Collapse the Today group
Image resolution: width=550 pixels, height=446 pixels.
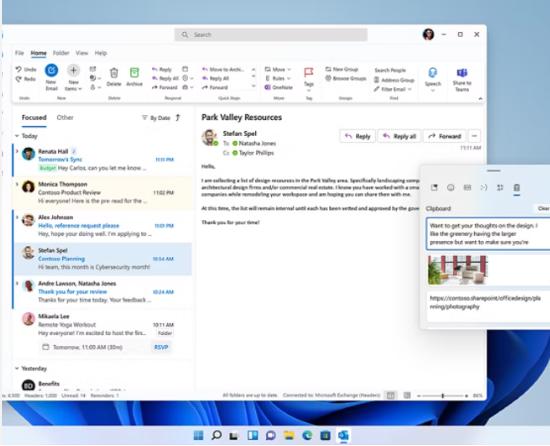tap(17, 136)
